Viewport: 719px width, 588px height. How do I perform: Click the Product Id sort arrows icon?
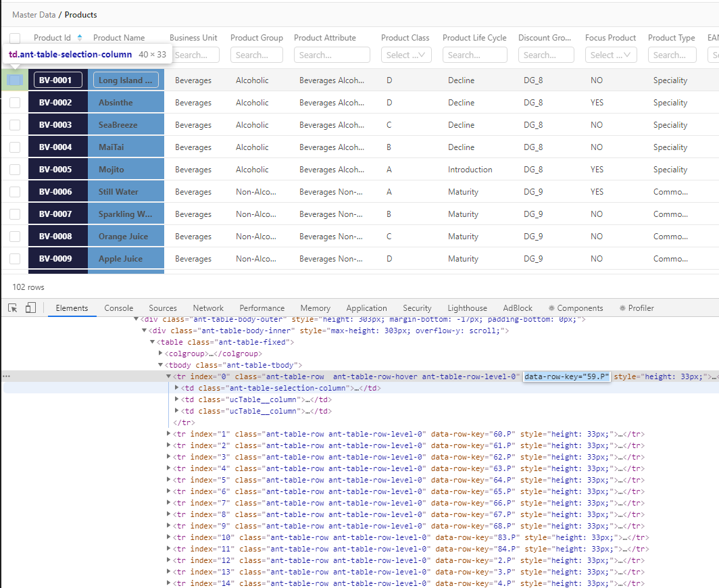click(80, 38)
